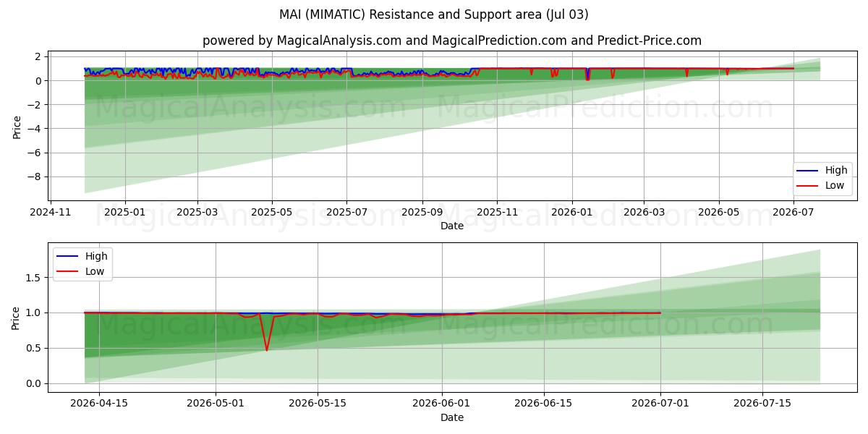Click the x-axis label '2025-07' on the top chart

point(346,213)
